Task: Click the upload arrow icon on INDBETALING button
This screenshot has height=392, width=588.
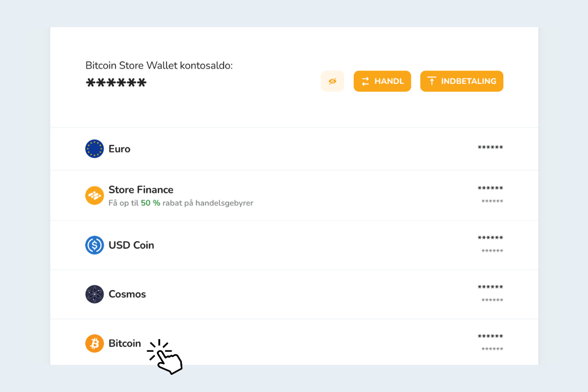Action: click(432, 81)
